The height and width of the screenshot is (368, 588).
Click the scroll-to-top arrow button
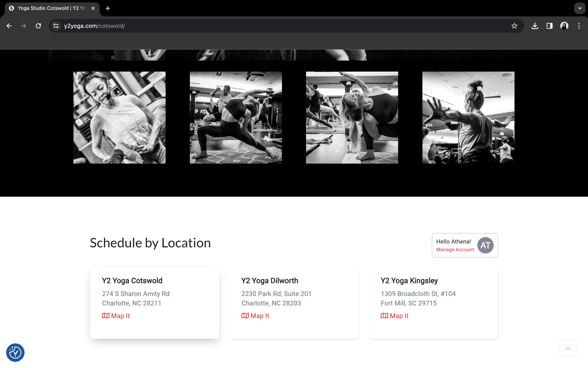568,348
